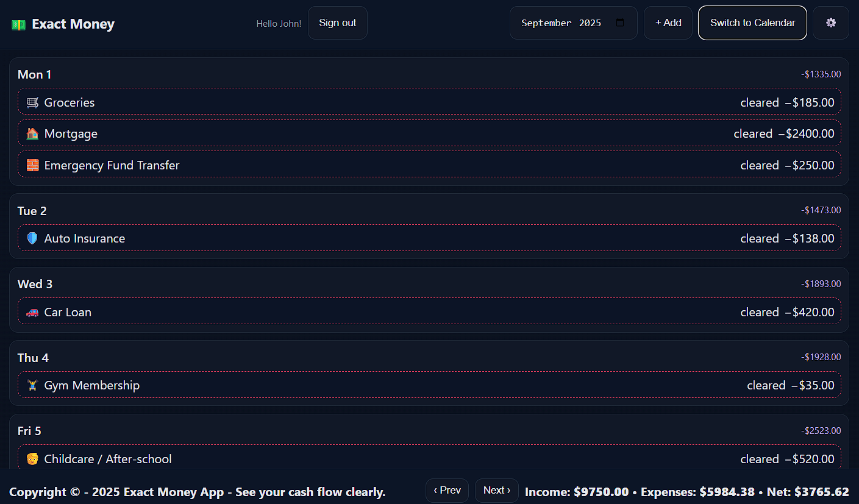Click the Gym Membership weightlifter icon
859x504 pixels.
click(32, 385)
